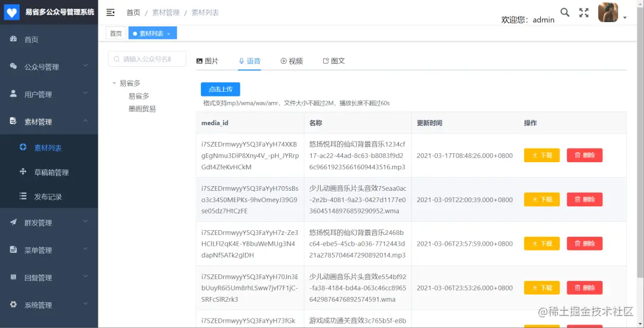The image size is (644, 328).
Task: Click the 系统管理 gear icon
Action: [x=13, y=305]
